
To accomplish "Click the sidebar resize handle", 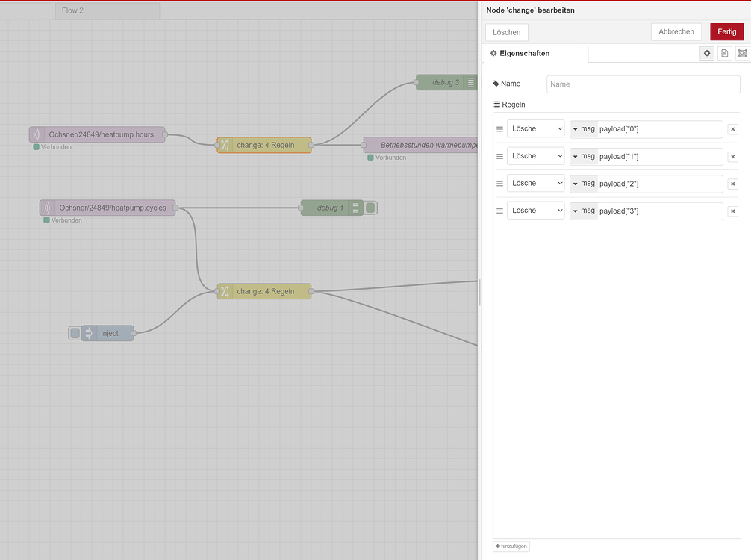I will tap(480, 293).
